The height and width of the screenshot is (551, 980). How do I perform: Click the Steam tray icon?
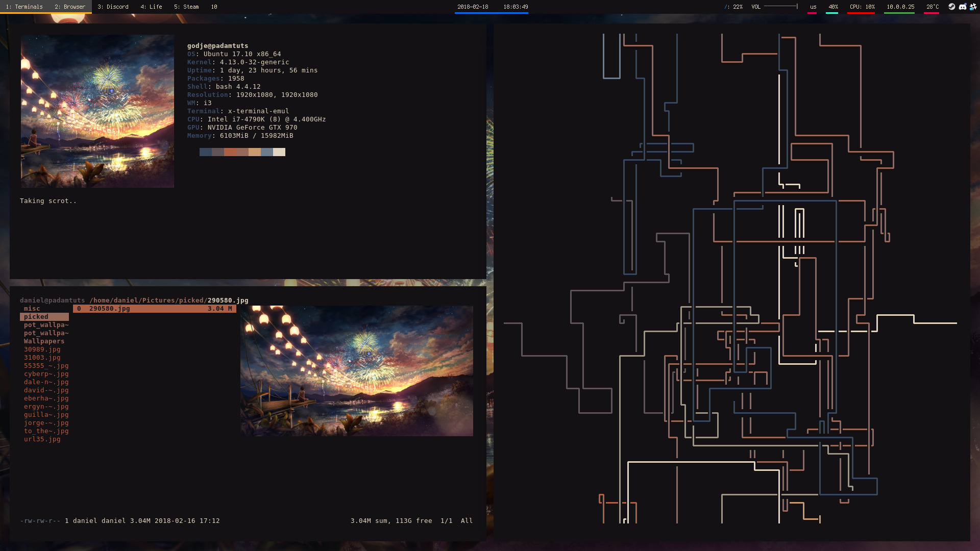pyautogui.click(x=951, y=7)
